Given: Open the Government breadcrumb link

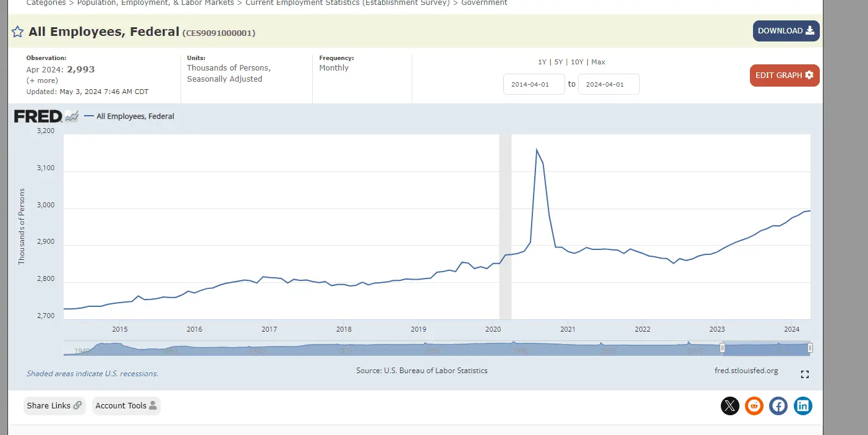Looking at the screenshot, I should click(x=484, y=3).
